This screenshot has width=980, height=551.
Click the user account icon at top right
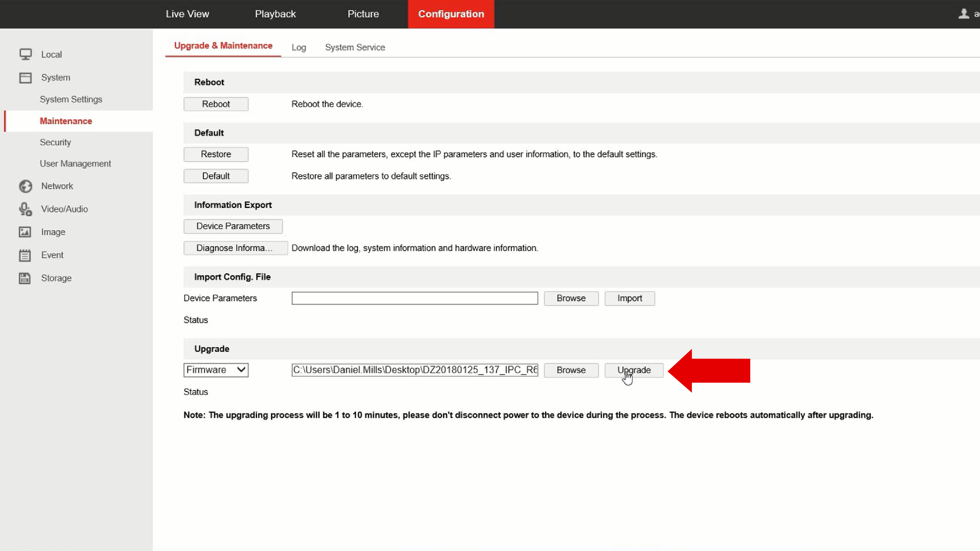[x=963, y=14]
